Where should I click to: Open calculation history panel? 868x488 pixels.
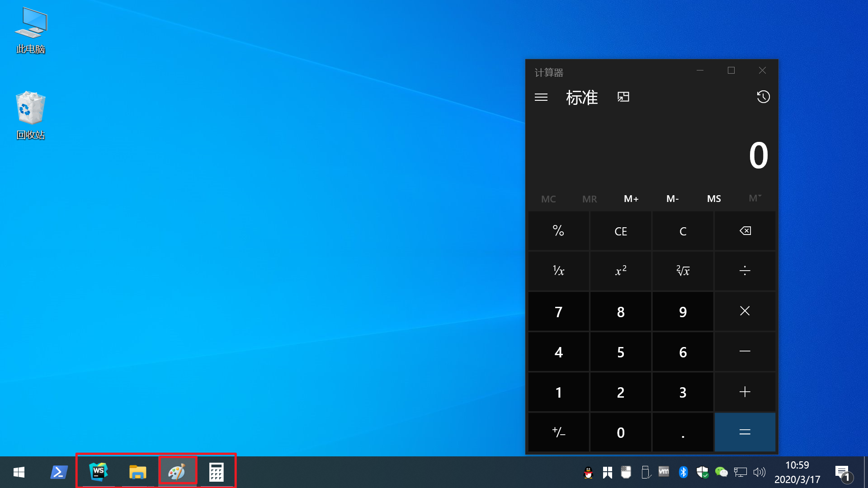(763, 97)
